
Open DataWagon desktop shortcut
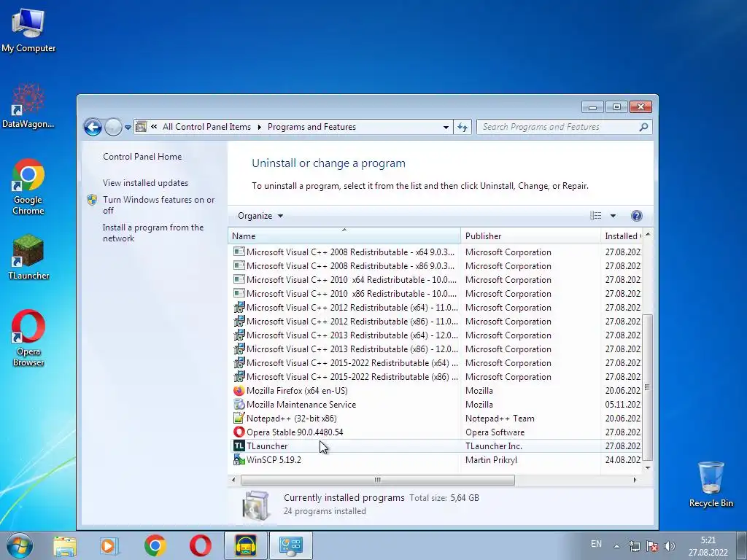[x=28, y=106]
